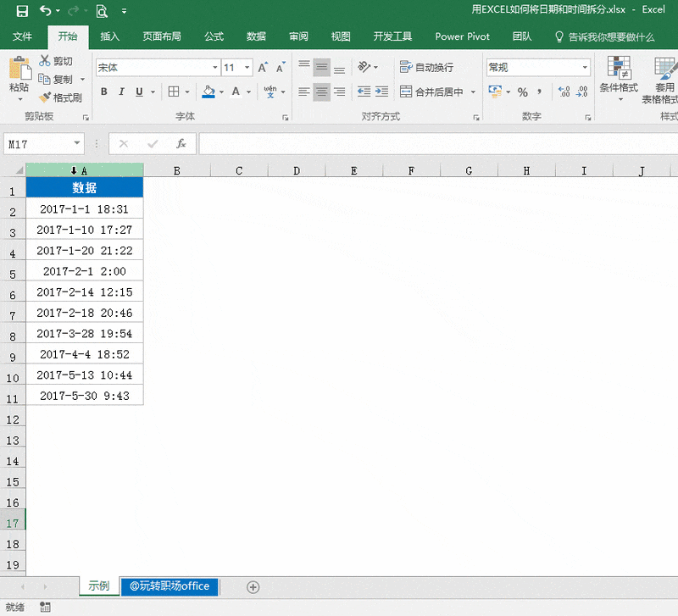Click the percent style icon
The image size is (678, 616).
pos(522,92)
